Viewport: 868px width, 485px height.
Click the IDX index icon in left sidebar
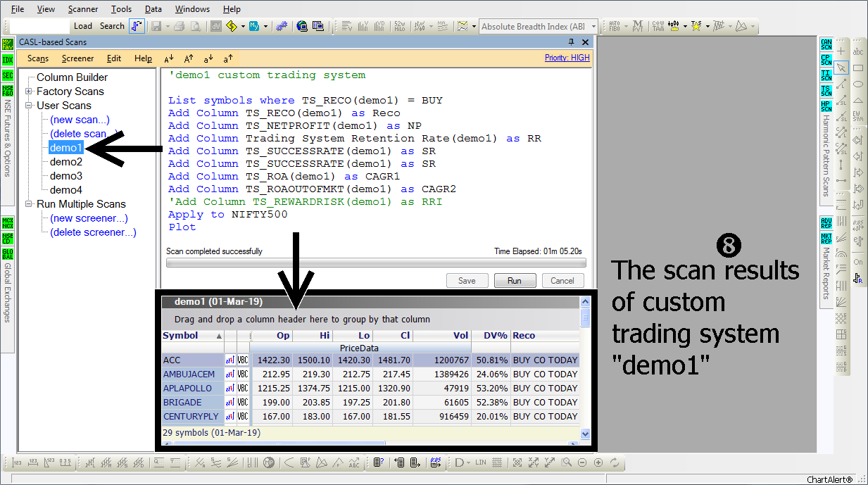coord(8,60)
